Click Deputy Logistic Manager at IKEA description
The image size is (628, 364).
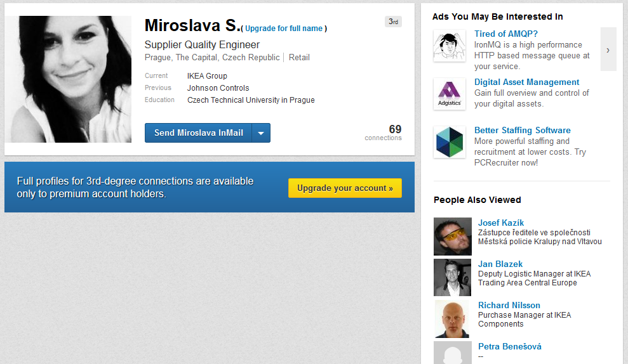click(x=534, y=278)
